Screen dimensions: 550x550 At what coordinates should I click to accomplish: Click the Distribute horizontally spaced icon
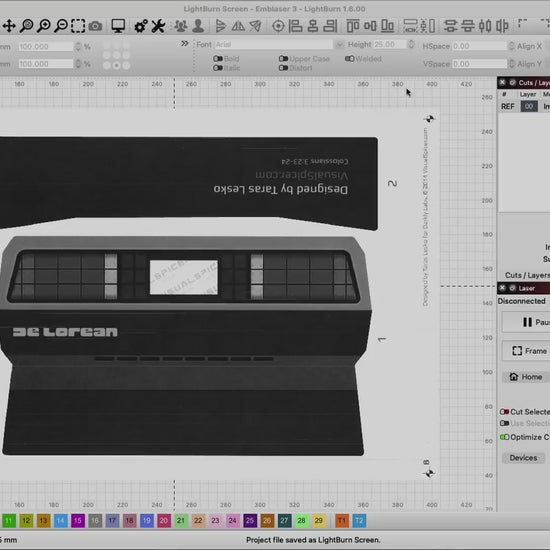point(410,26)
